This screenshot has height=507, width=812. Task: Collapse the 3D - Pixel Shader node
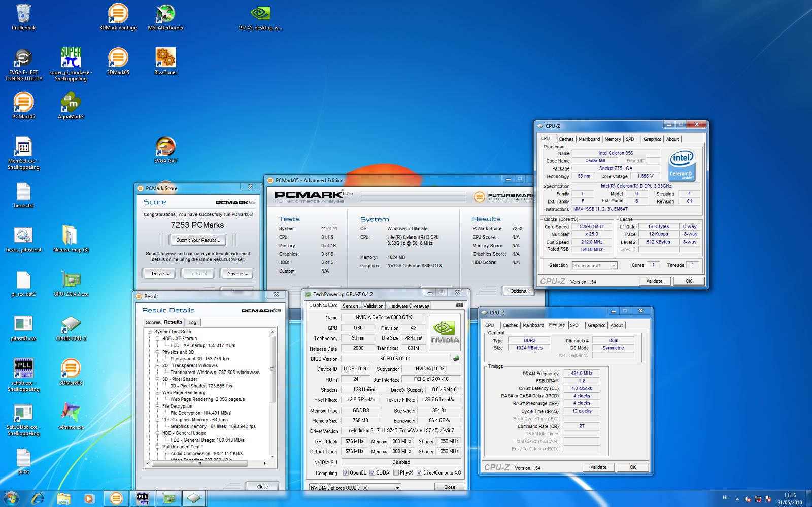pos(158,379)
